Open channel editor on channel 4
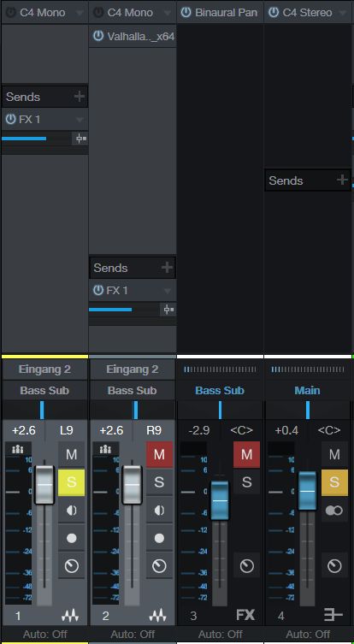354x644 pixels. click(x=334, y=566)
